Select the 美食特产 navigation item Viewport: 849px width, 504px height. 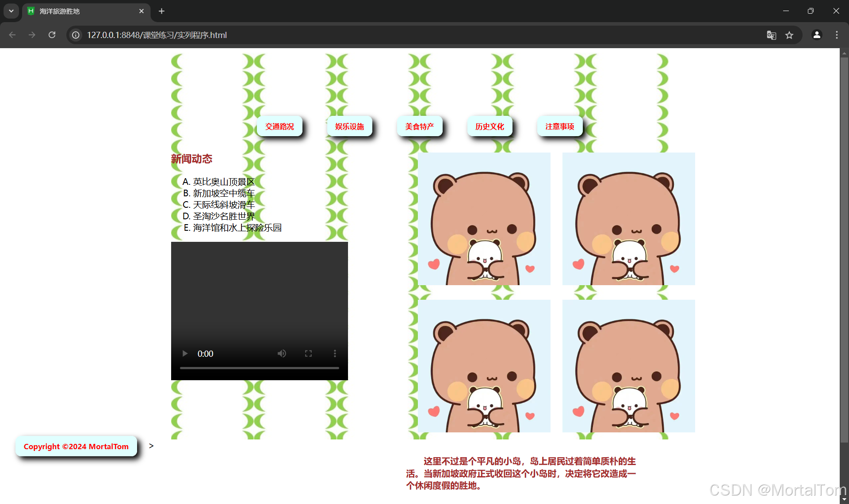tap(420, 126)
